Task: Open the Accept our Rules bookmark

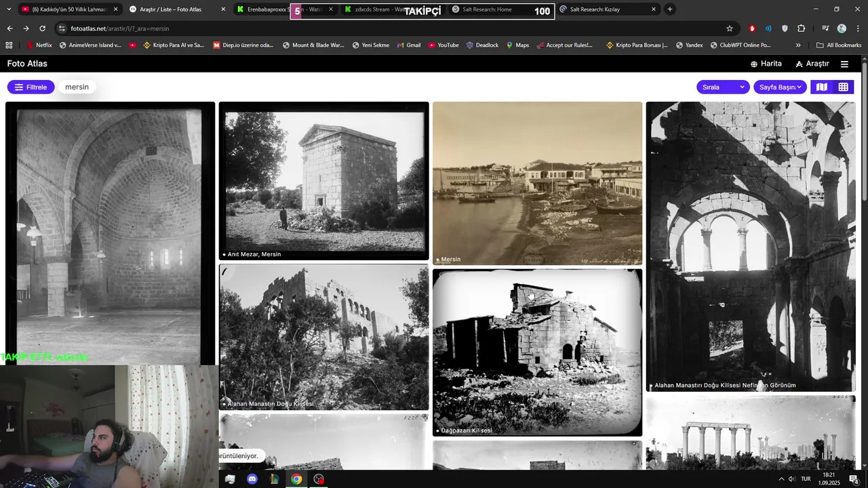Action: click(x=564, y=45)
